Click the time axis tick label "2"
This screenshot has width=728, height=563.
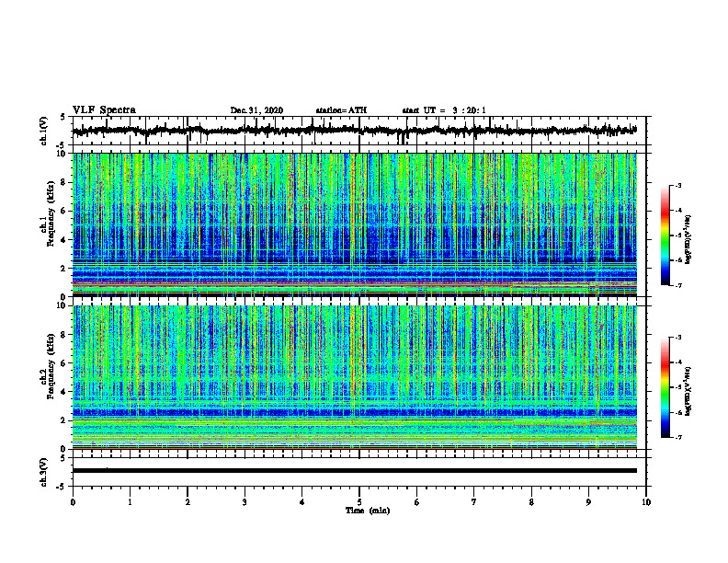pyautogui.click(x=188, y=502)
